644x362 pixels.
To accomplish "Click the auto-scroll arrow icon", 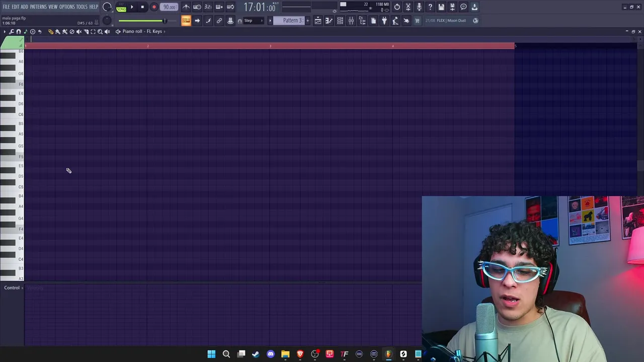I will tap(197, 21).
